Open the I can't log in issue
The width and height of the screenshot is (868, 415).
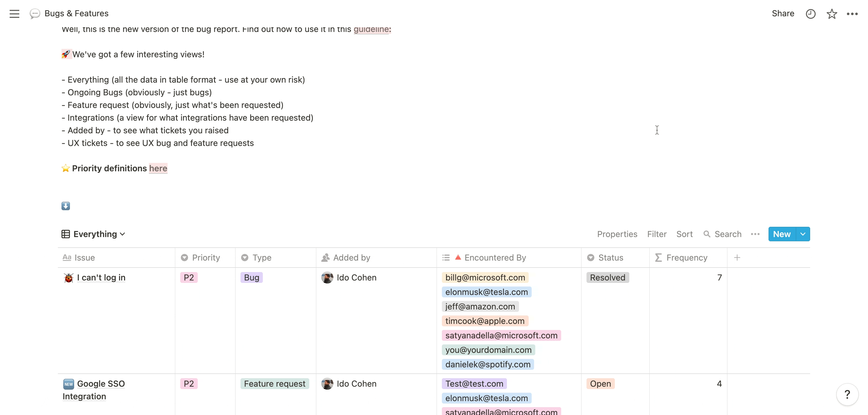(101, 277)
